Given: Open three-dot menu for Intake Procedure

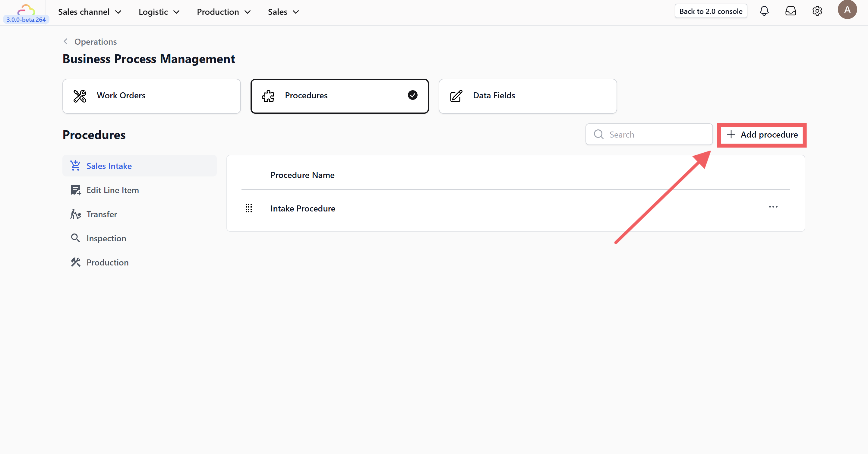Looking at the screenshot, I should point(773,207).
